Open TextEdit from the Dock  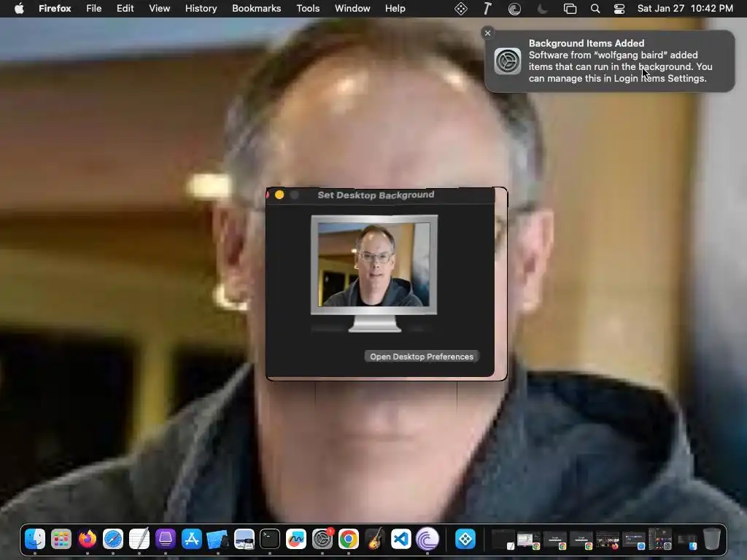(x=139, y=539)
